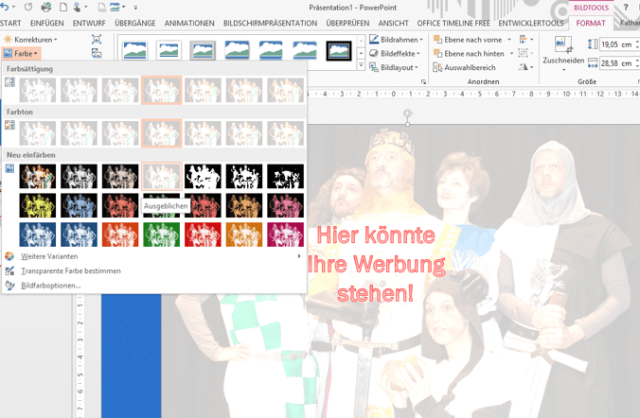This screenshot has height=418, width=640.
Task: Open the BILDSCHIRMPRÄSENTATION tab
Action: pyautogui.click(x=270, y=23)
